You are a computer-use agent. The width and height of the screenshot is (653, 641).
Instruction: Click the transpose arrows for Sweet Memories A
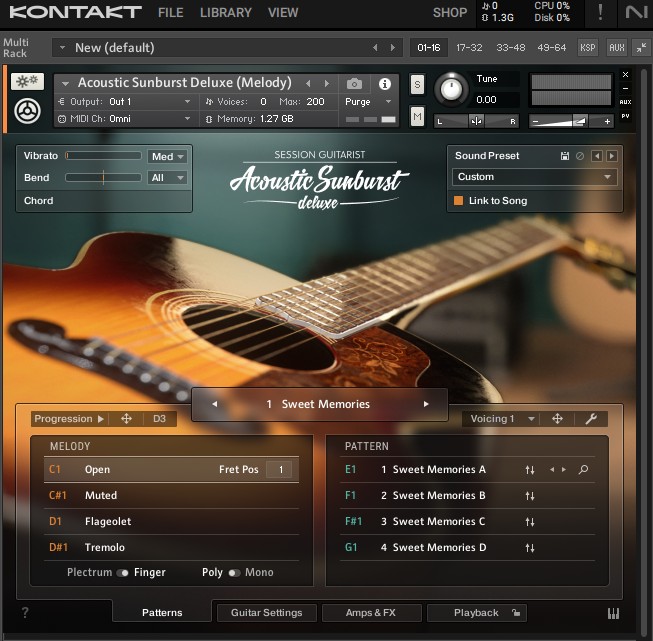pyautogui.click(x=530, y=470)
